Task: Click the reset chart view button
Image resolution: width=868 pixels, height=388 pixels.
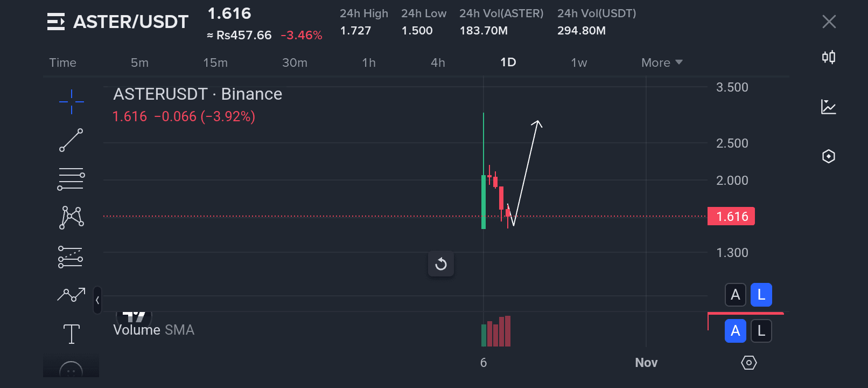Action: pos(441,264)
